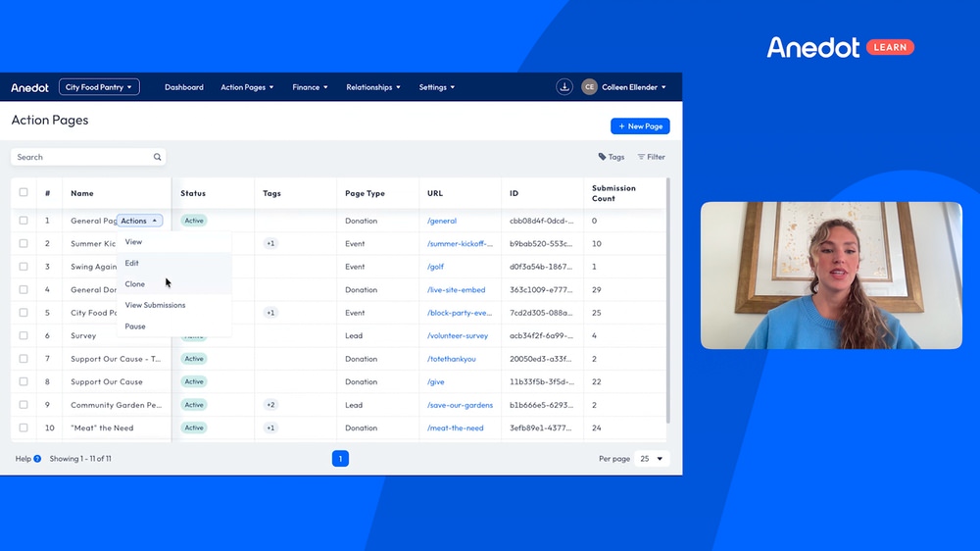This screenshot has width=980, height=551.
Task: Open the /golf URL link
Action: tap(435, 267)
